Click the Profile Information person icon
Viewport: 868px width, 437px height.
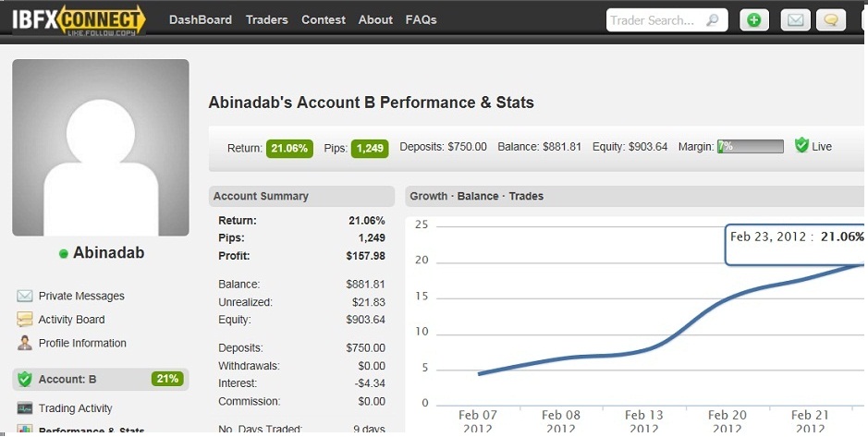24,343
